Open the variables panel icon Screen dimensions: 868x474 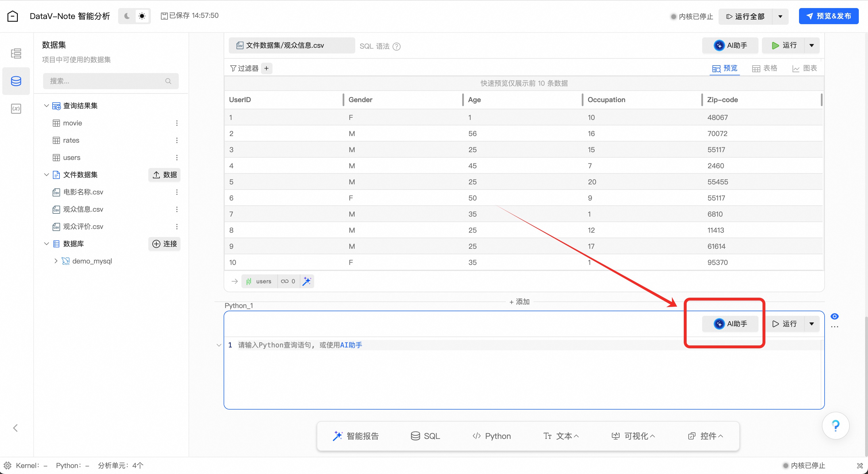point(16,108)
